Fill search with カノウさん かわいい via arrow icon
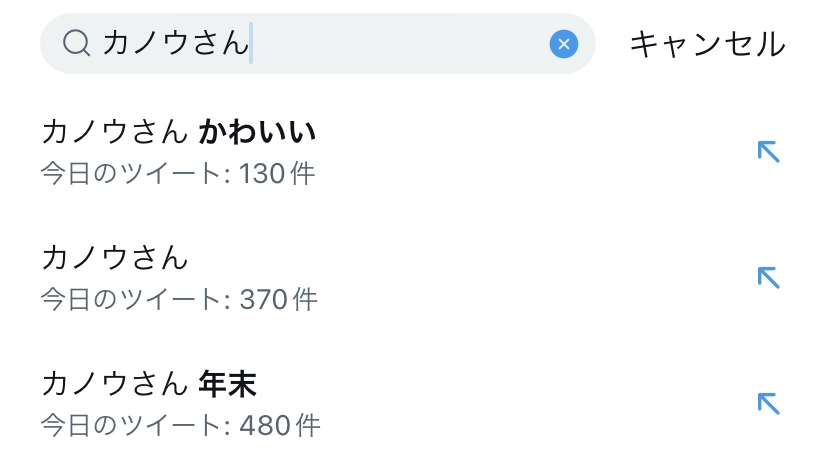 [767, 151]
